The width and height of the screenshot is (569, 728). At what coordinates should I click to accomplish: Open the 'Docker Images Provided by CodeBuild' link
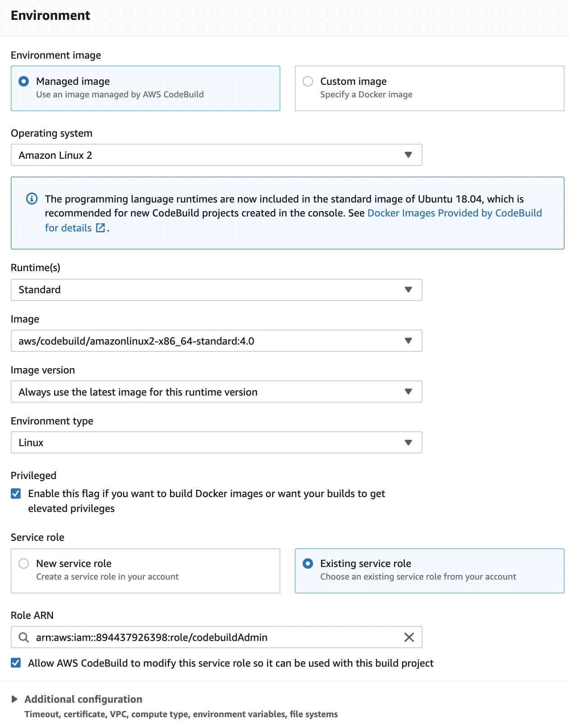coord(454,213)
